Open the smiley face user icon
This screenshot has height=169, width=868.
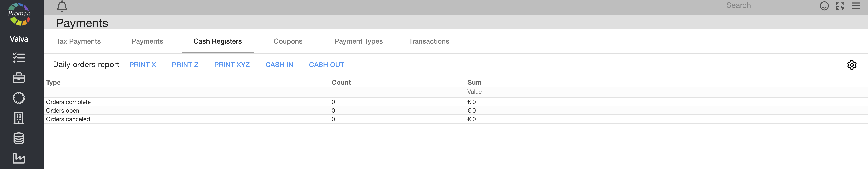click(x=824, y=6)
